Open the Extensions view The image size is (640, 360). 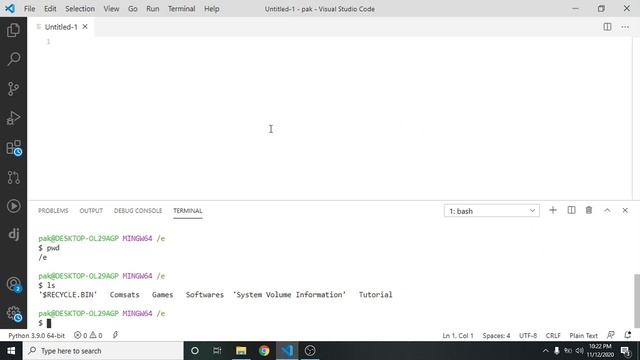coord(13,148)
